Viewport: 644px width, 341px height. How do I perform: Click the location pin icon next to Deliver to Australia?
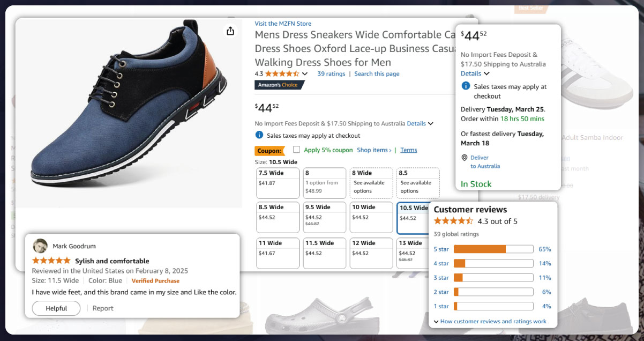pos(465,158)
